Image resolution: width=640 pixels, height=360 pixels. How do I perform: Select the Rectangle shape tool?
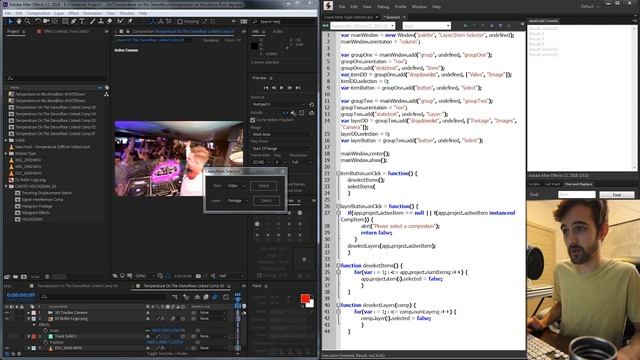65,21
